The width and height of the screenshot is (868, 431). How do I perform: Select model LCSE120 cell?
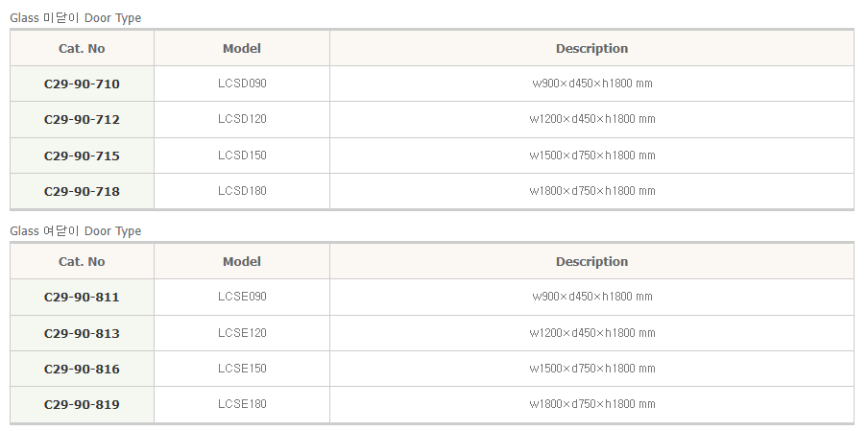242,333
